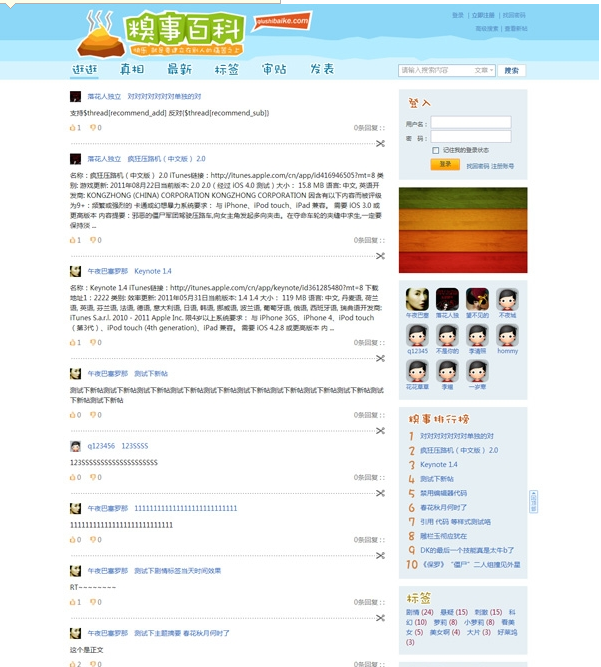Screen dimensions: 601x667
Task: Select the 大片 (3) tag
Action: (x=479, y=633)
